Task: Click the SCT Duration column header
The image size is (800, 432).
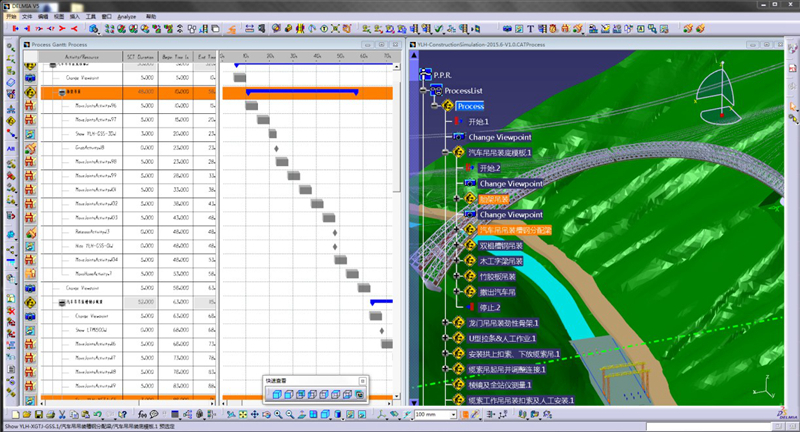Action: coord(140,57)
